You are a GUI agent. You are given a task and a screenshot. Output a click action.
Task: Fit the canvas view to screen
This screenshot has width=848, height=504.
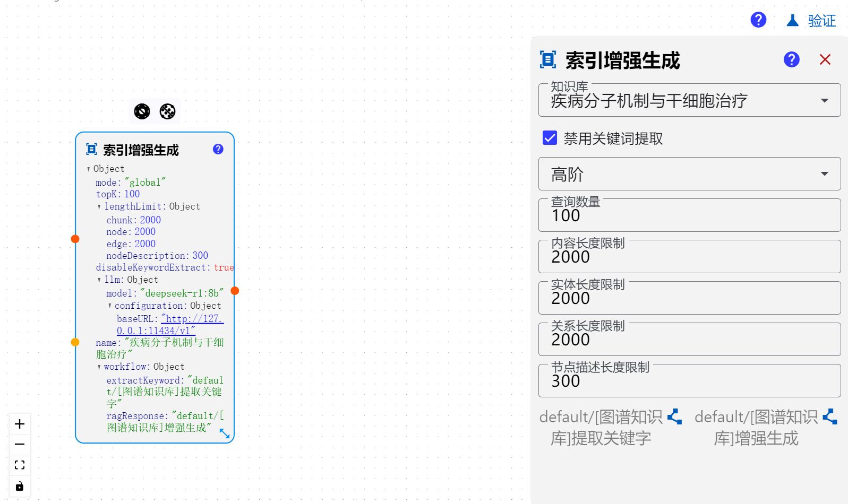[20, 465]
